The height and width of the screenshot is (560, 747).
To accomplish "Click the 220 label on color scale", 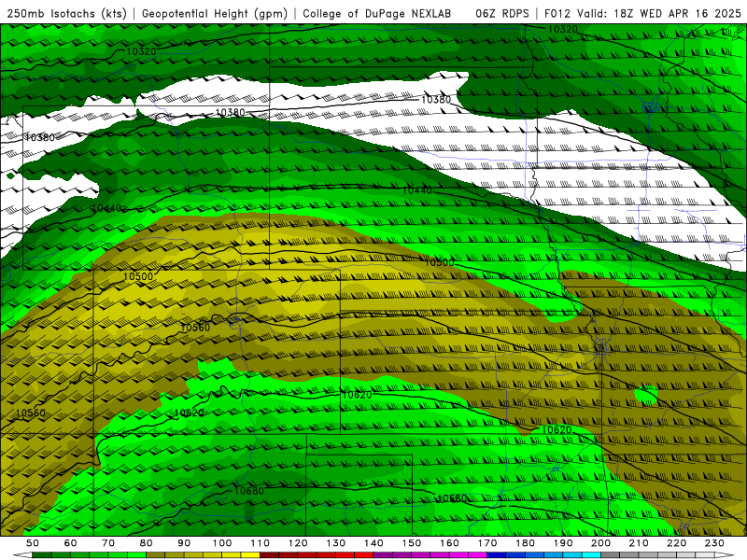I will [676, 543].
